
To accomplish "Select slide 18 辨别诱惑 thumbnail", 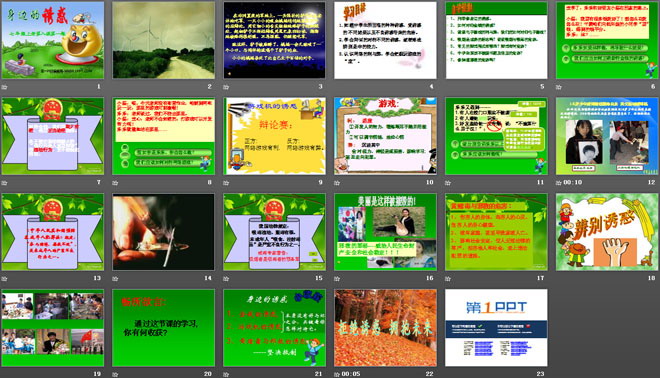I will click(x=607, y=232).
